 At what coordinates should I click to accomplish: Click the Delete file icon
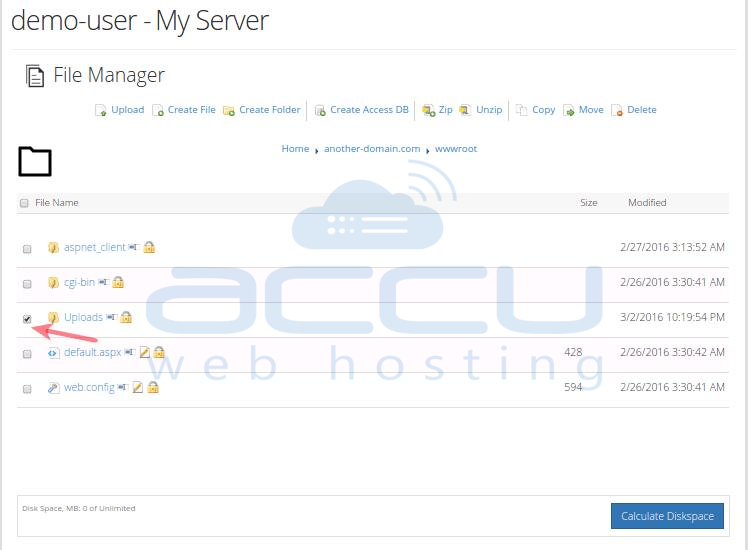[617, 111]
